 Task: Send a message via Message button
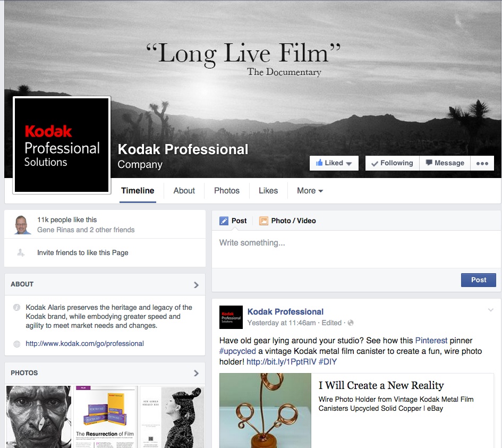pyautogui.click(x=445, y=163)
